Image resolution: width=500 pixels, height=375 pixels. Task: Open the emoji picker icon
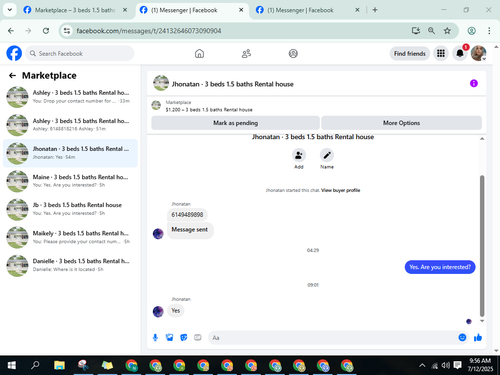[462, 337]
